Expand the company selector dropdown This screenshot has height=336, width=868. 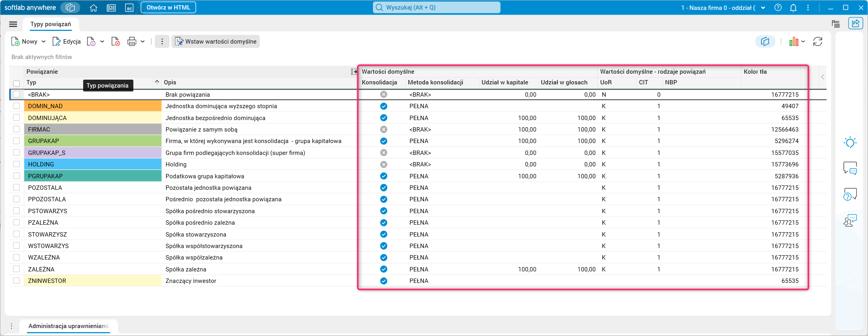pyautogui.click(x=763, y=8)
